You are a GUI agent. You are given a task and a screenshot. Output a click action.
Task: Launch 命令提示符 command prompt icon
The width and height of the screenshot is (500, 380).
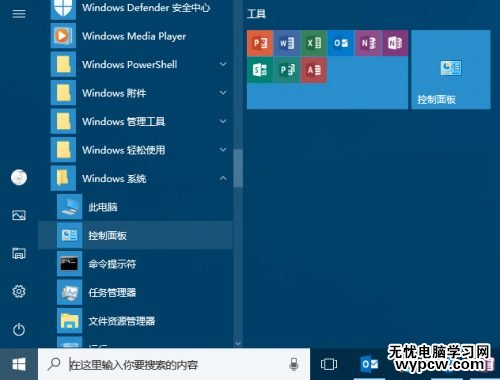(70, 264)
